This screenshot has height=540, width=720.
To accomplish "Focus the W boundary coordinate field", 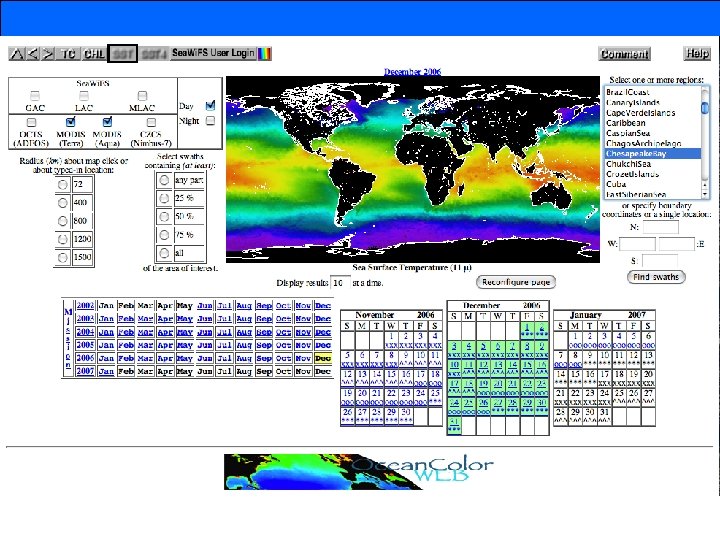I will click(x=637, y=244).
